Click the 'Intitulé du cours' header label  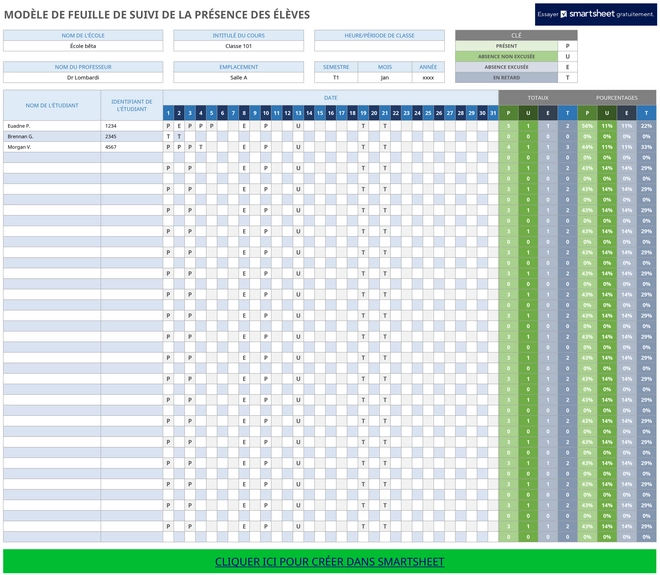[238, 35]
